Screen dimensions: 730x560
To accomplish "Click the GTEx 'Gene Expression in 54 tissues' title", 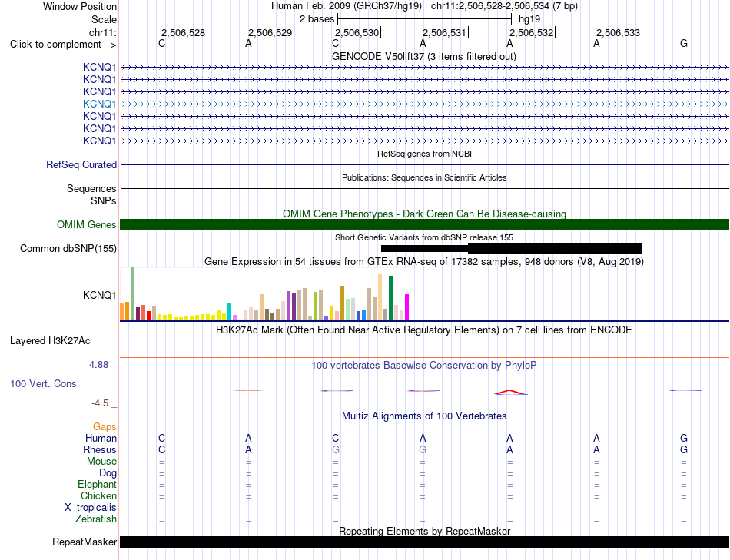I will [x=424, y=262].
